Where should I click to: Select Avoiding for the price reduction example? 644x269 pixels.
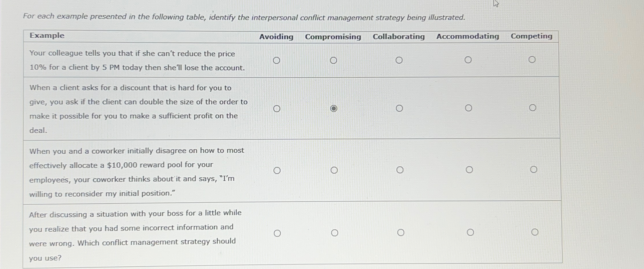[277, 60]
